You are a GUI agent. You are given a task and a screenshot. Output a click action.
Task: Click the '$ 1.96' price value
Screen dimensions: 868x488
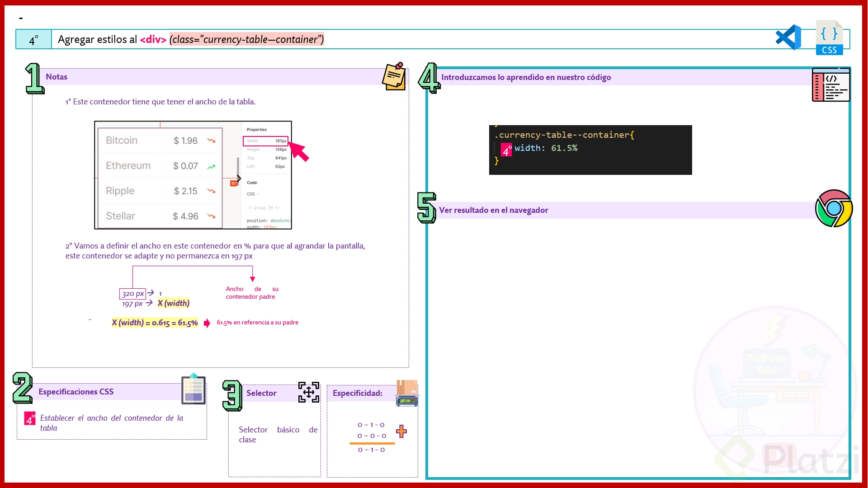click(x=185, y=141)
